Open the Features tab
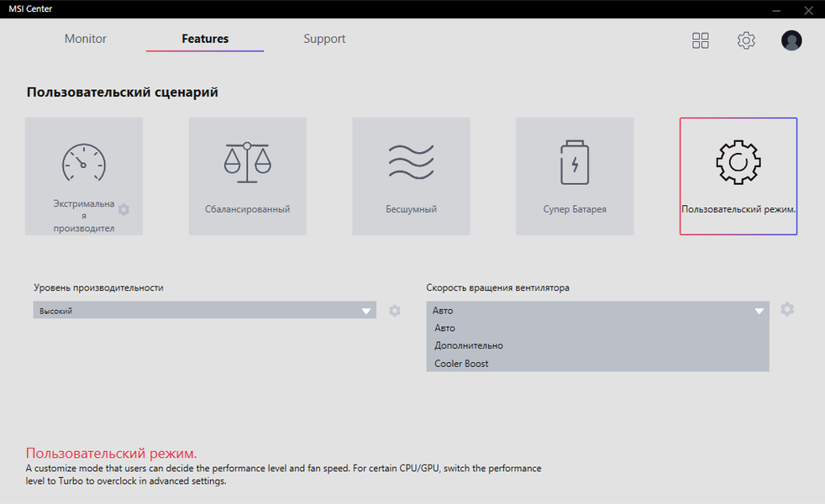This screenshot has width=825, height=504. click(205, 39)
